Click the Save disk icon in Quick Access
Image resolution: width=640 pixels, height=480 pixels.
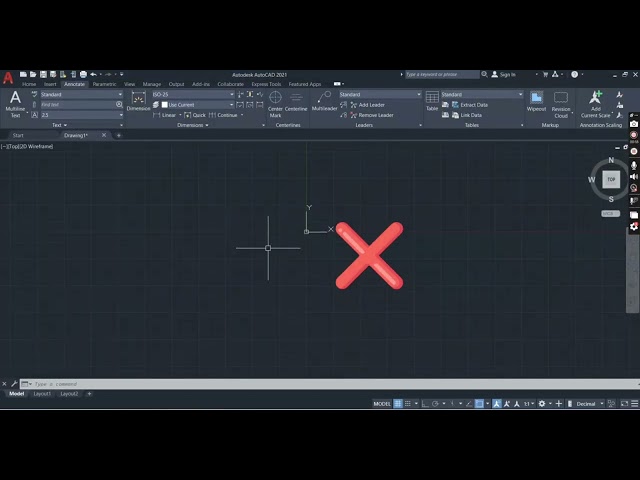coord(43,74)
